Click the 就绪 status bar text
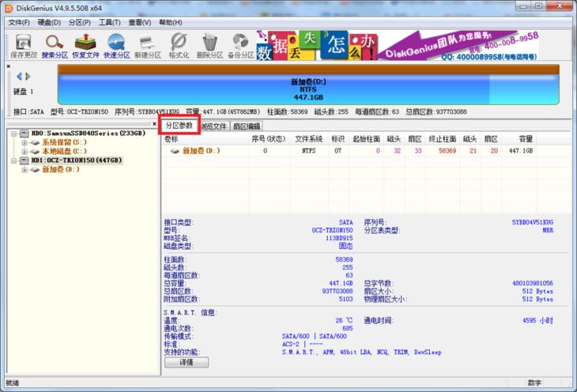The image size is (577, 392). pyautogui.click(x=13, y=383)
